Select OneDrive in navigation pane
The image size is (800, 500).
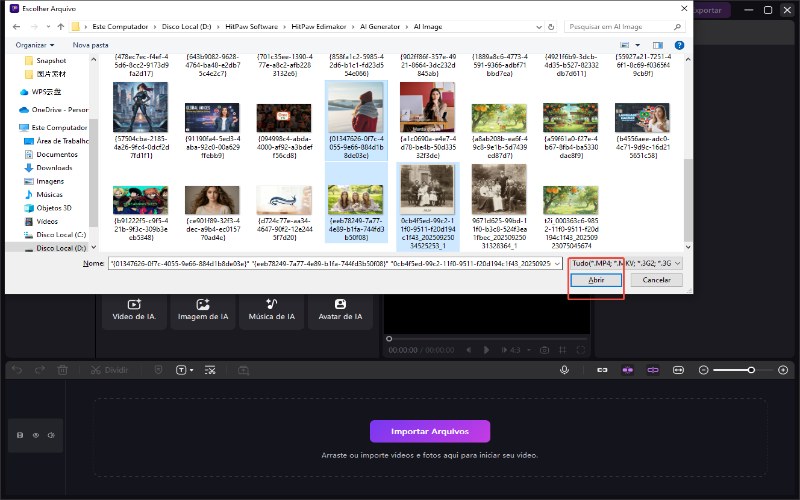click(58, 109)
